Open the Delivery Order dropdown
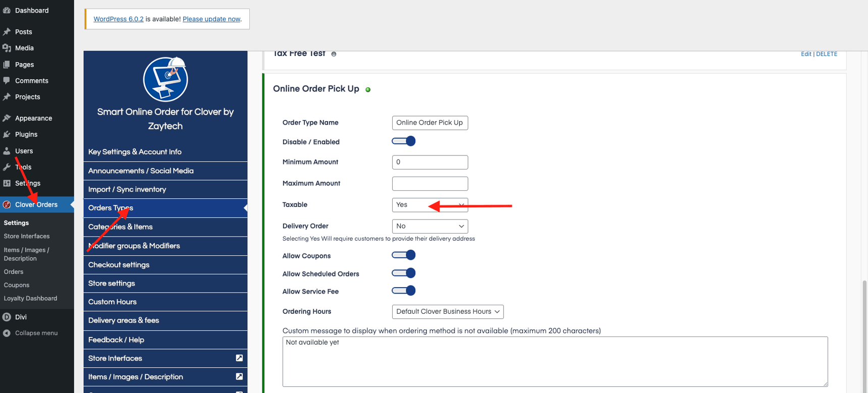Screen dimensions: 868x393 pyautogui.click(x=430, y=226)
